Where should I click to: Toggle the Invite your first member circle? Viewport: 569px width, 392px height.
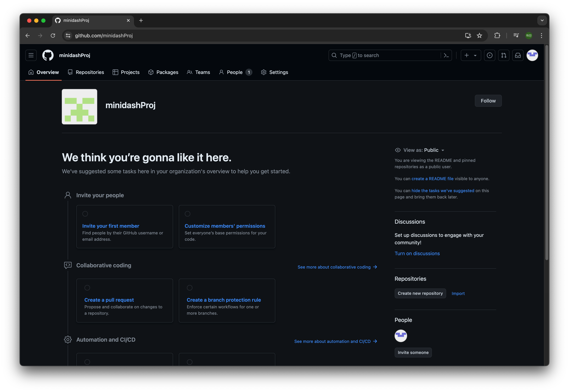coord(85,214)
